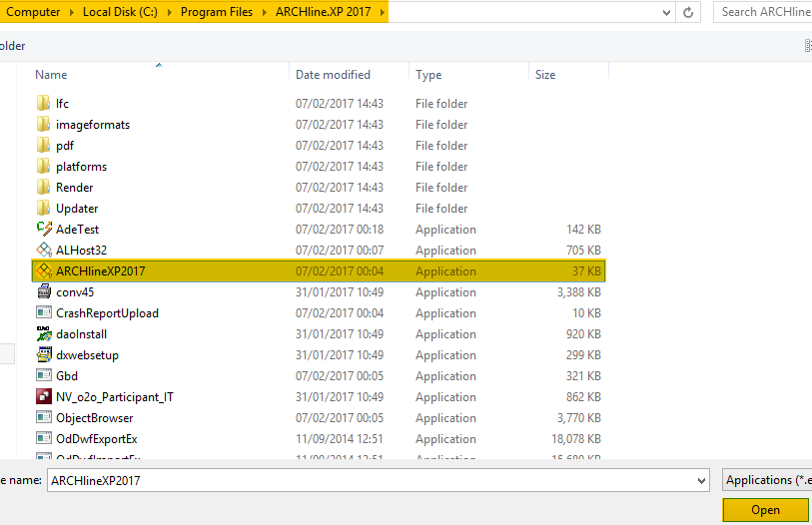Select the file name text OdDwfExportEx
This screenshot has width=812, height=525.
97,439
